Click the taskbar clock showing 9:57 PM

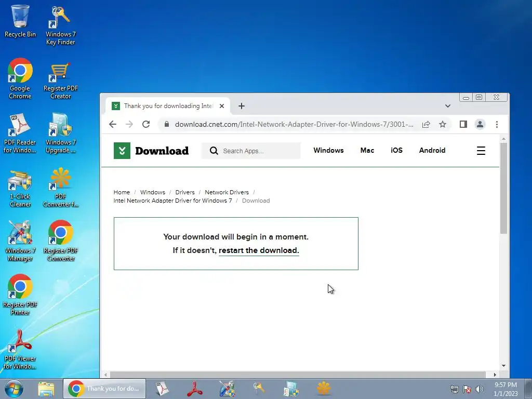(505, 389)
